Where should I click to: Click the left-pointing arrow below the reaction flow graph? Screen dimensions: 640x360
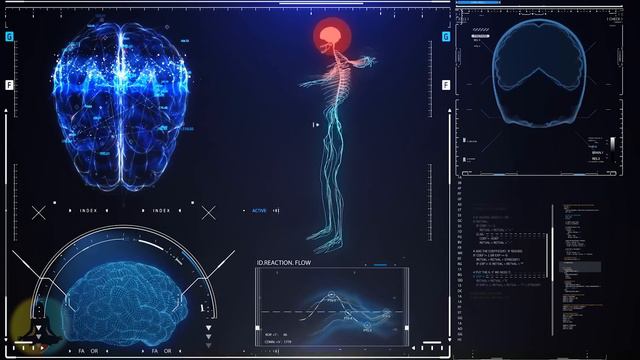(x=413, y=348)
